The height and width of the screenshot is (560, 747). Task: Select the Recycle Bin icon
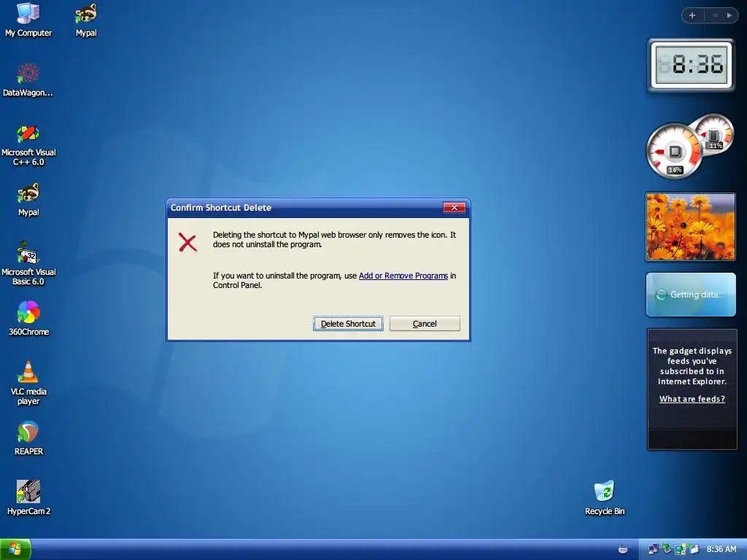[x=605, y=498]
